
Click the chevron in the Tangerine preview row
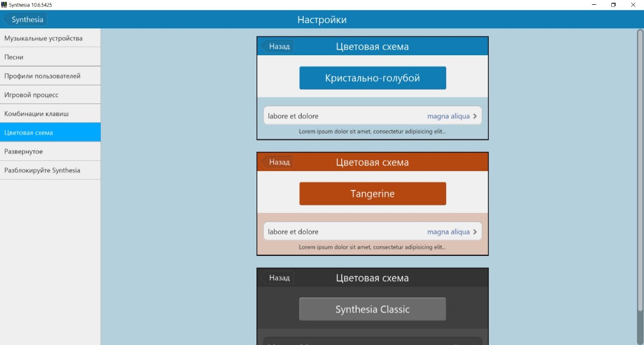click(475, 232)
